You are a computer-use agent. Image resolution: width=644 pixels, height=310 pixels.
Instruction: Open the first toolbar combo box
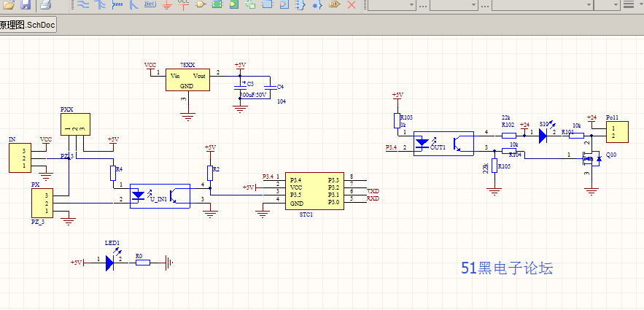(392, 4)
